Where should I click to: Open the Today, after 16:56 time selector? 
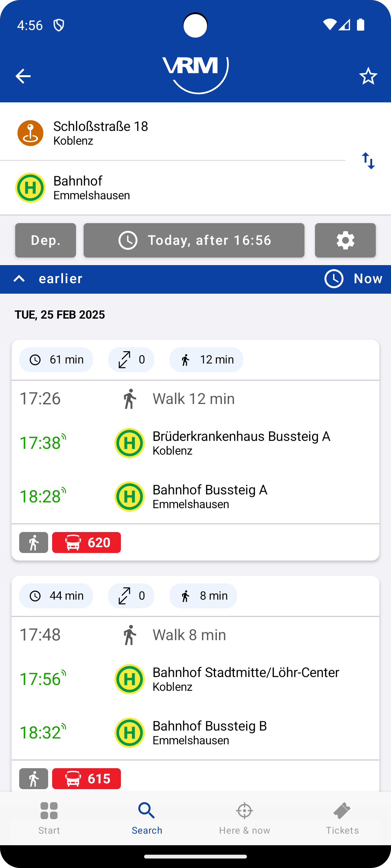coord(194,240)
